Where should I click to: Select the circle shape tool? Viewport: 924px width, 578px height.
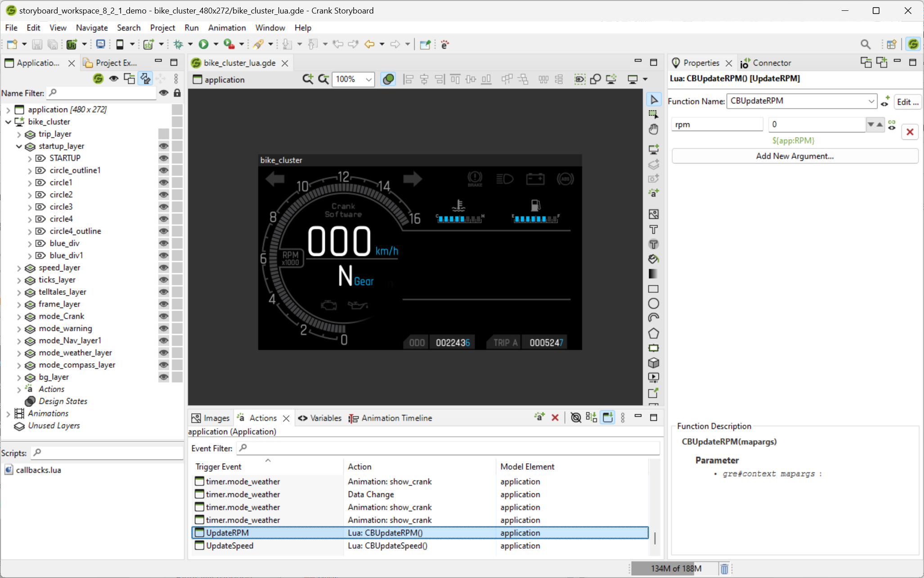pyautogui.click(x=654, y=304)
